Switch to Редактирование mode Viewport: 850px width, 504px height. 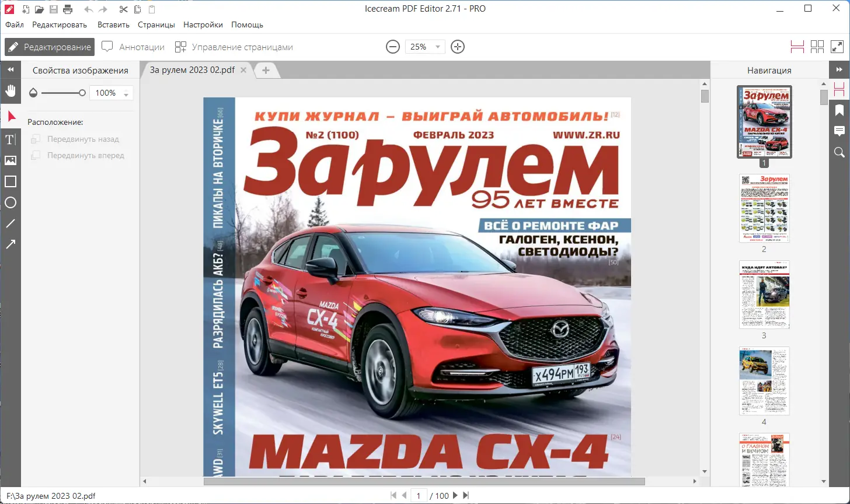[x=50, y=47]
